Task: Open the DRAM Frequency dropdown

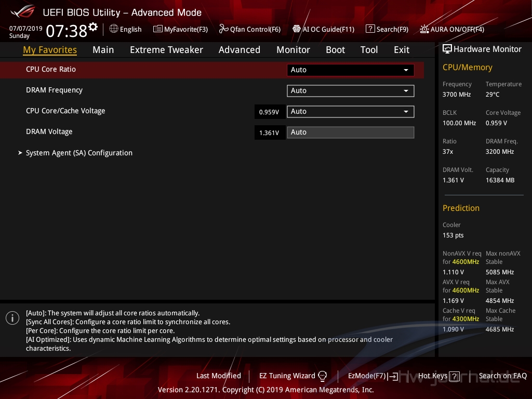Action: point(351,90)
